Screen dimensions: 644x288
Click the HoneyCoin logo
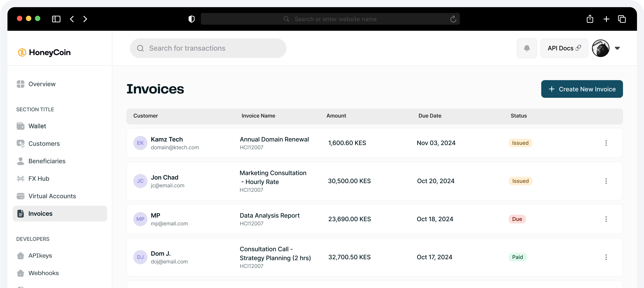(x=44, y=52)
